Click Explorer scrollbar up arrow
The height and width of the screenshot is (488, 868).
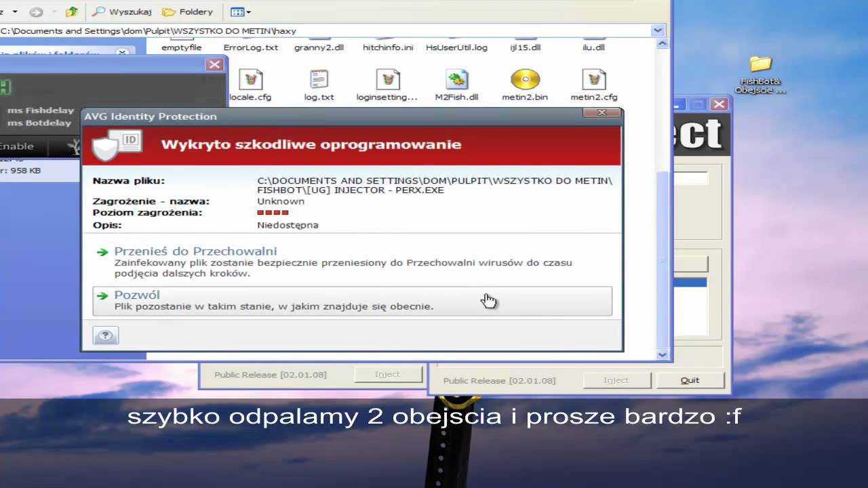(663, 42)
